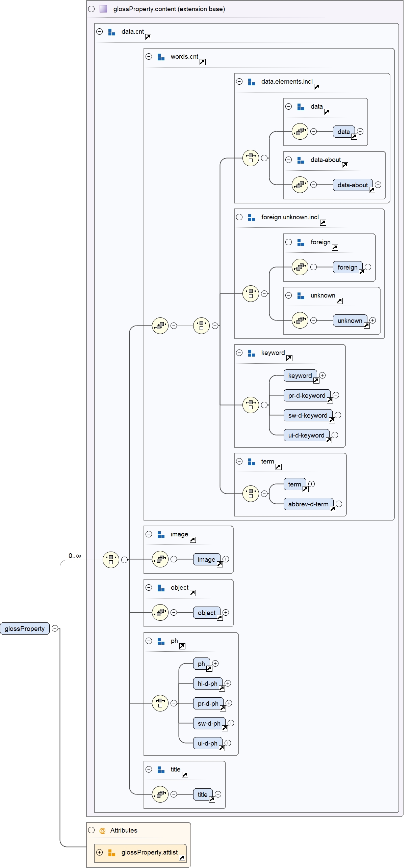Image resolution: width=413 pixels, height=868 pixels.
Task: Collapse the glossProperty root element children
Action: tap(55, 628)
